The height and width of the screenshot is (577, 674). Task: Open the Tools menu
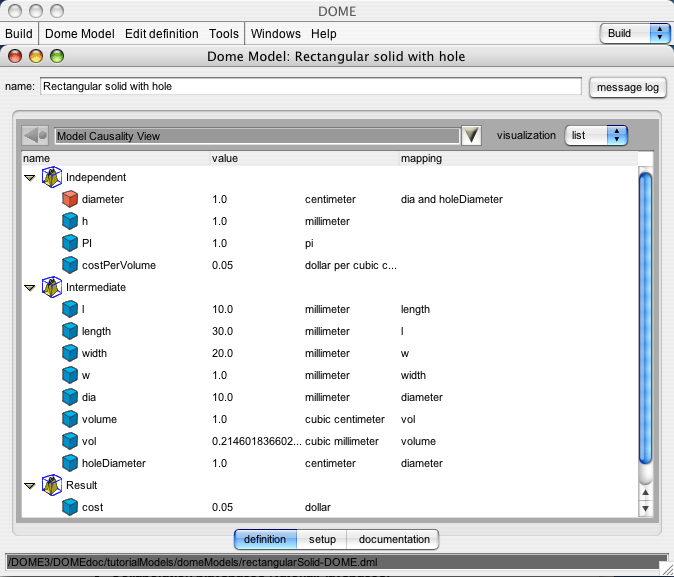click(x=224, y=34)
